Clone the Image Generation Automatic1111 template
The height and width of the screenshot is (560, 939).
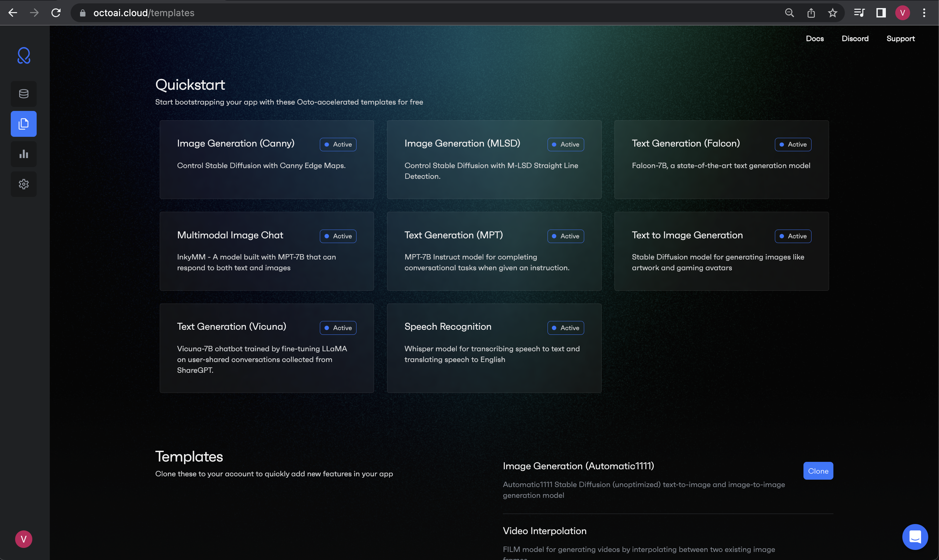click(x=818, y=471)
